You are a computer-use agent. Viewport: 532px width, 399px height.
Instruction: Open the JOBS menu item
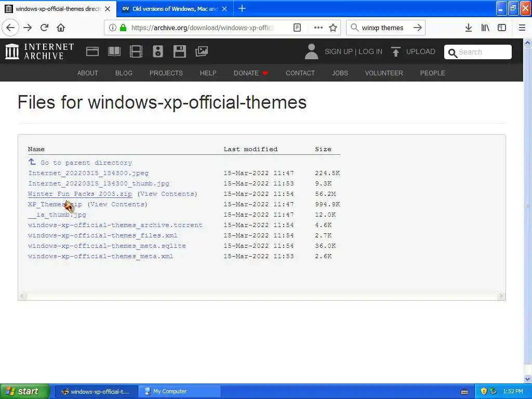(x=340, y=73)
